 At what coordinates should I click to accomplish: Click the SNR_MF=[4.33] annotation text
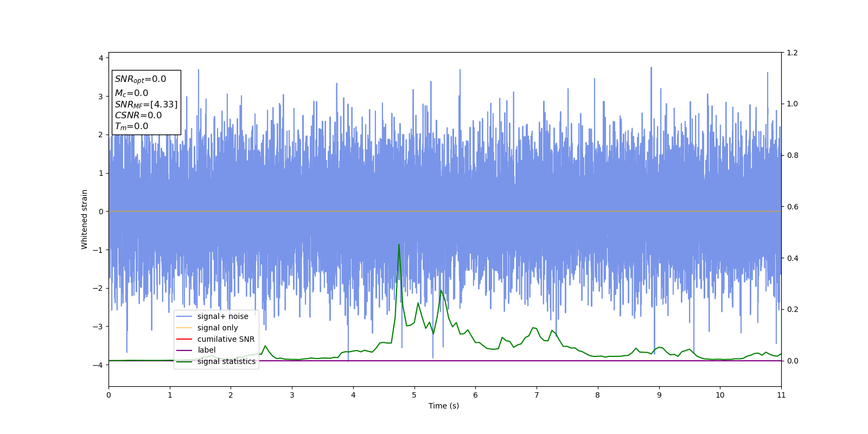[146, 104]
